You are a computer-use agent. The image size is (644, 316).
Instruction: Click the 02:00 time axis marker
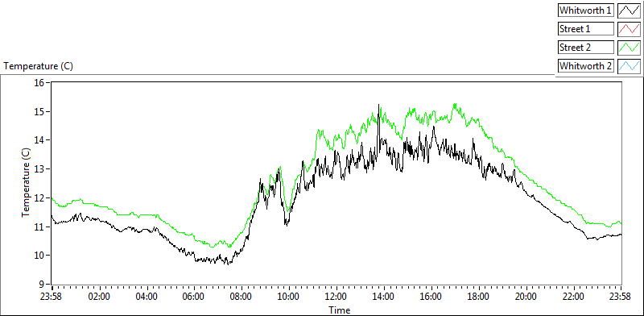(99, 297)
